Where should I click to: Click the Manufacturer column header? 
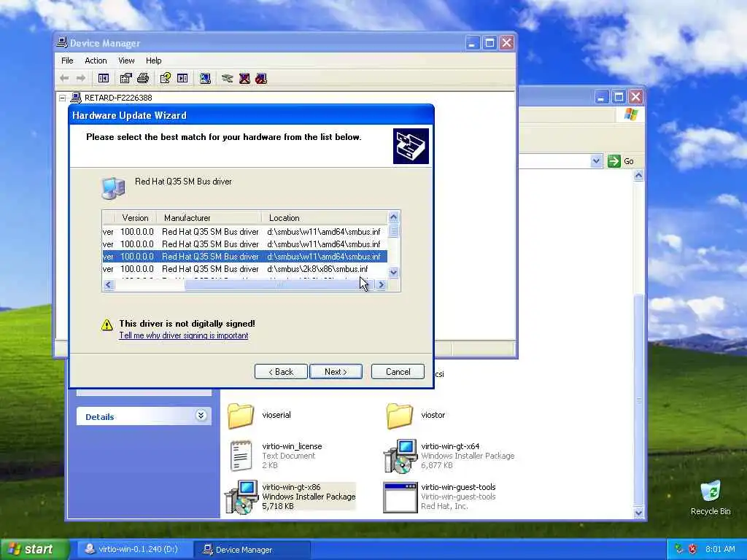[x=209, y=217]
